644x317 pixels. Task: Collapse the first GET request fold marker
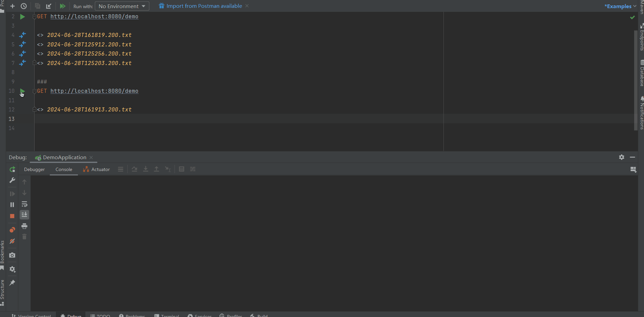pos(34,17)
